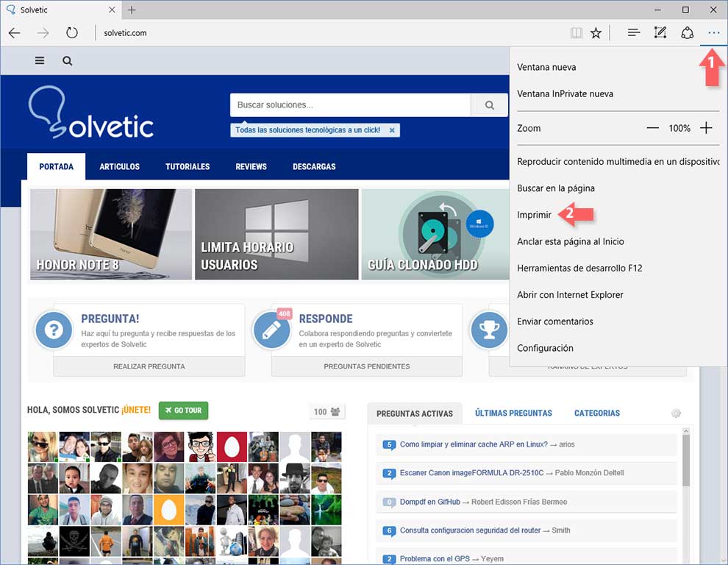Open the ARTICULOS tab
This screenshot has width=728, height=565.
click(x=119, y=166)
